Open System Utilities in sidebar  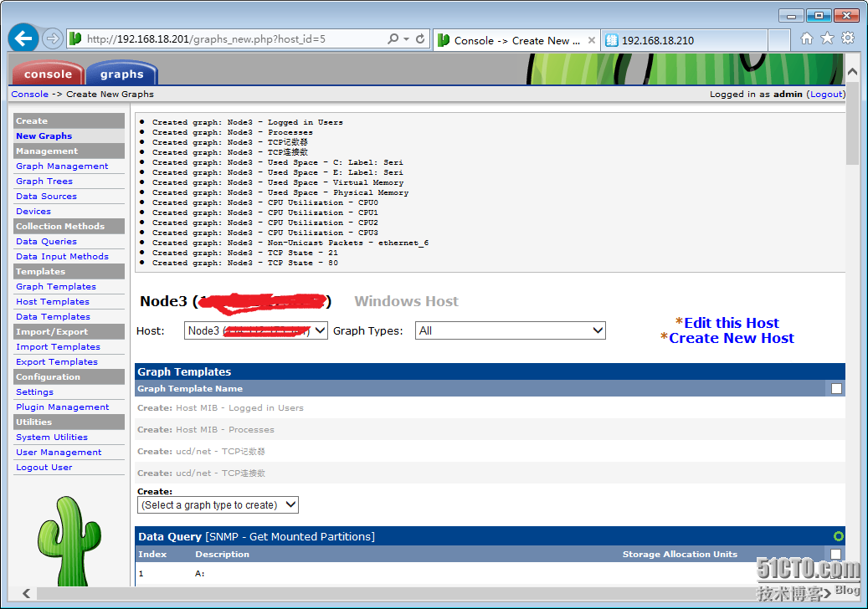pyautogui.click(x=52, y=437)
